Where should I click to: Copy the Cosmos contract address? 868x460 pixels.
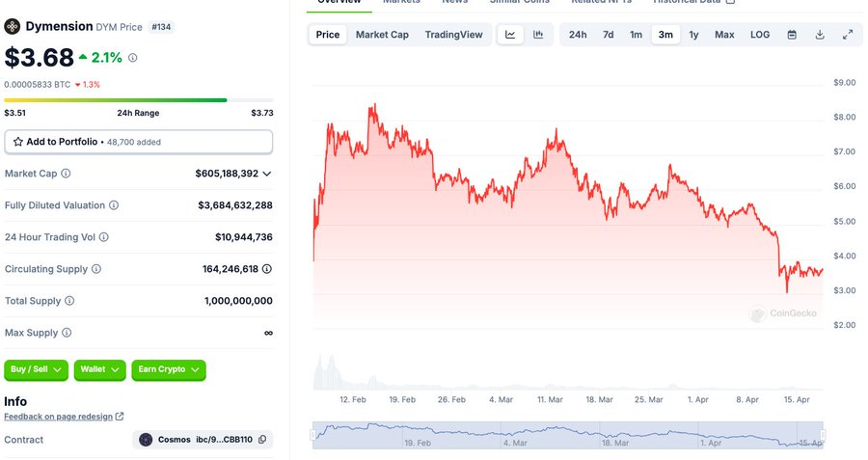[x=262, y=440]
